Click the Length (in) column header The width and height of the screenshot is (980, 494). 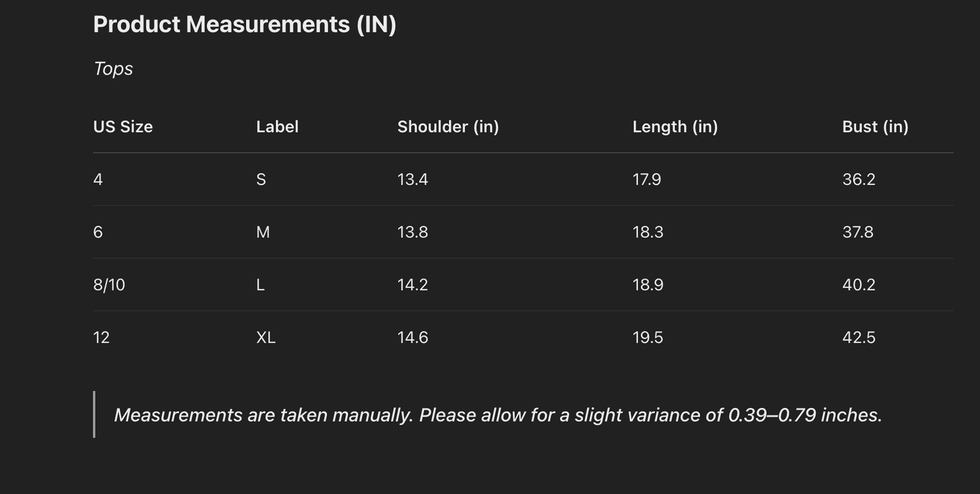coord(675,127)
